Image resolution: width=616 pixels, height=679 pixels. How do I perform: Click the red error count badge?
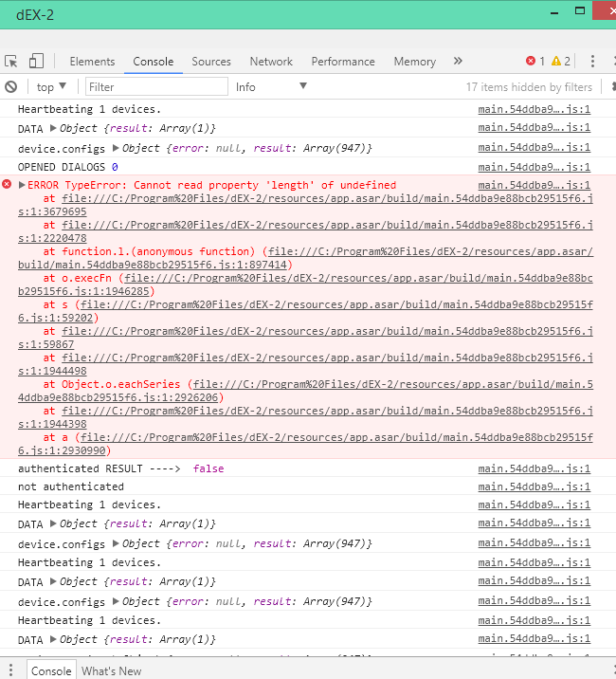pyautogui.click(x=535, y=61)
